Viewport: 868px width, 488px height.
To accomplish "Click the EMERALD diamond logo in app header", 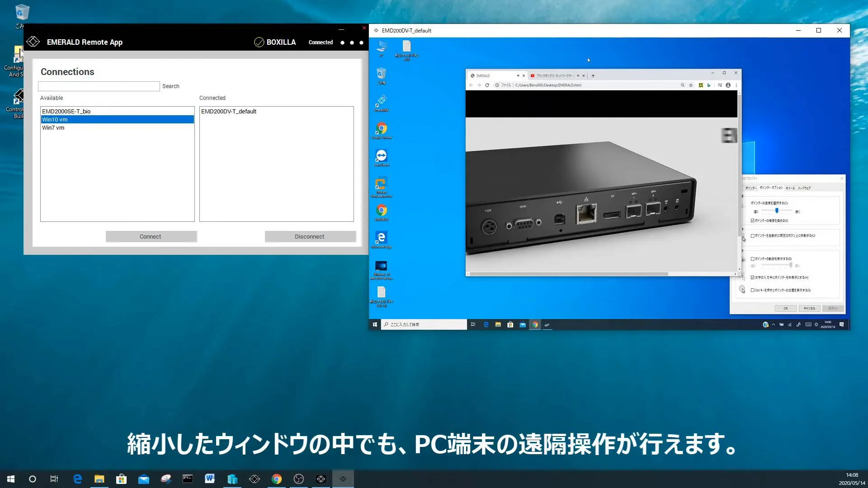I will pyautogui.click(x=33, y=42).
